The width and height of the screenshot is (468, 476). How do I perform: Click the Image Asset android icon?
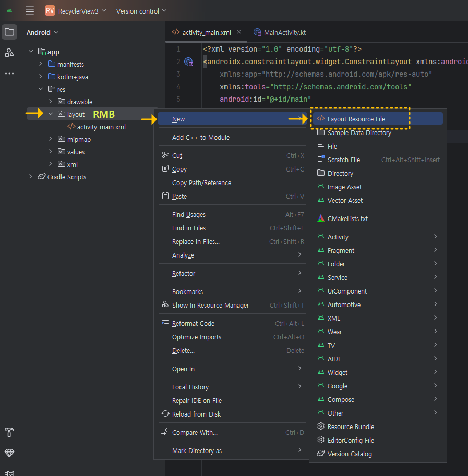[321, 187]
